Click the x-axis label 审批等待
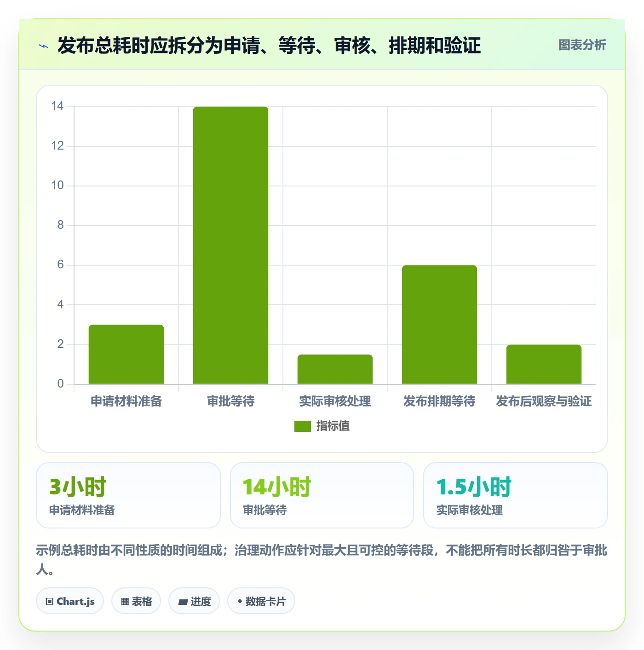Image resolution: width=644 pixels, height=650 pixels. coord(230,401)
